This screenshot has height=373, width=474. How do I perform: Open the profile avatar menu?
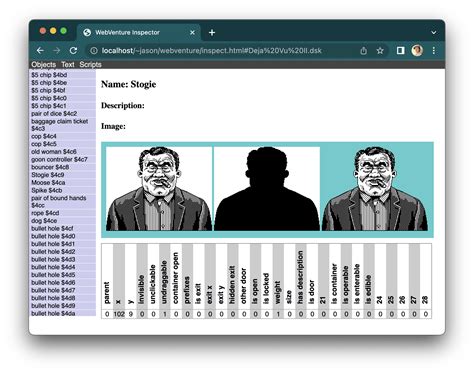(417, 51)
